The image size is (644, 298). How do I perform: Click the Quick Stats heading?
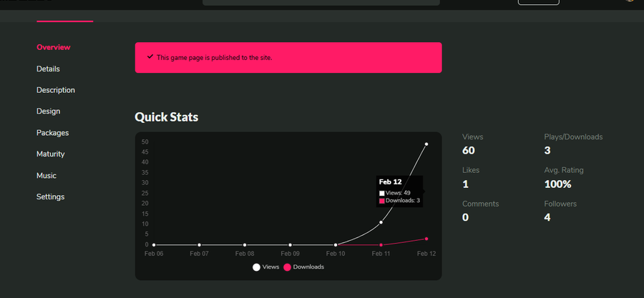tap(166, 117)
